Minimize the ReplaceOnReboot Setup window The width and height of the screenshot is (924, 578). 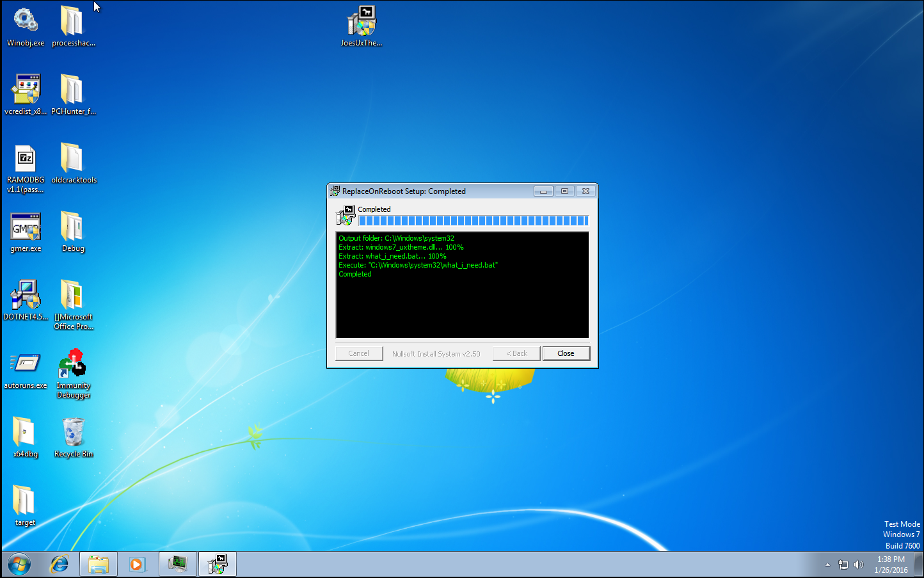543,191
